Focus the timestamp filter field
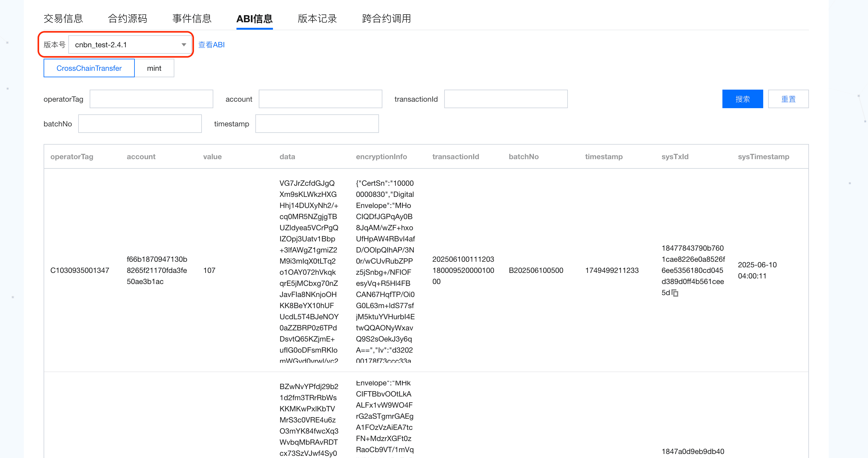Image resolution: width=868 pixels, height=458 pixels. (317, 124)
